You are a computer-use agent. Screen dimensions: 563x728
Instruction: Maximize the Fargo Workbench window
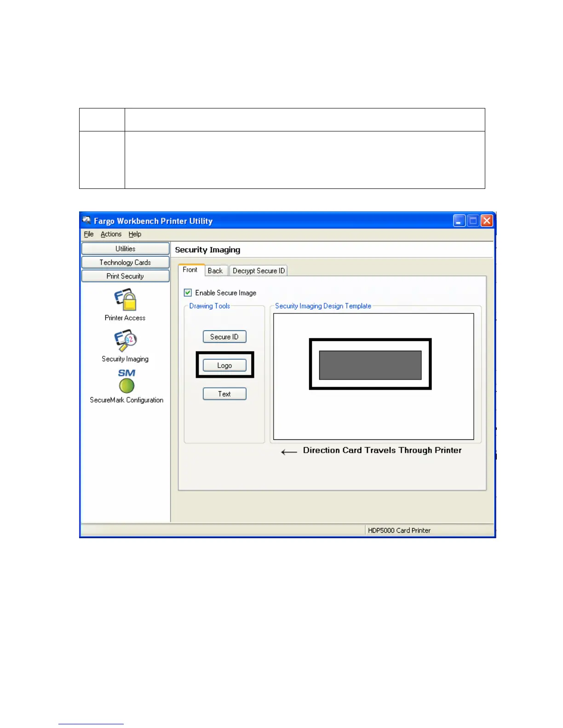pyautogui.click(x=473, y=221)
